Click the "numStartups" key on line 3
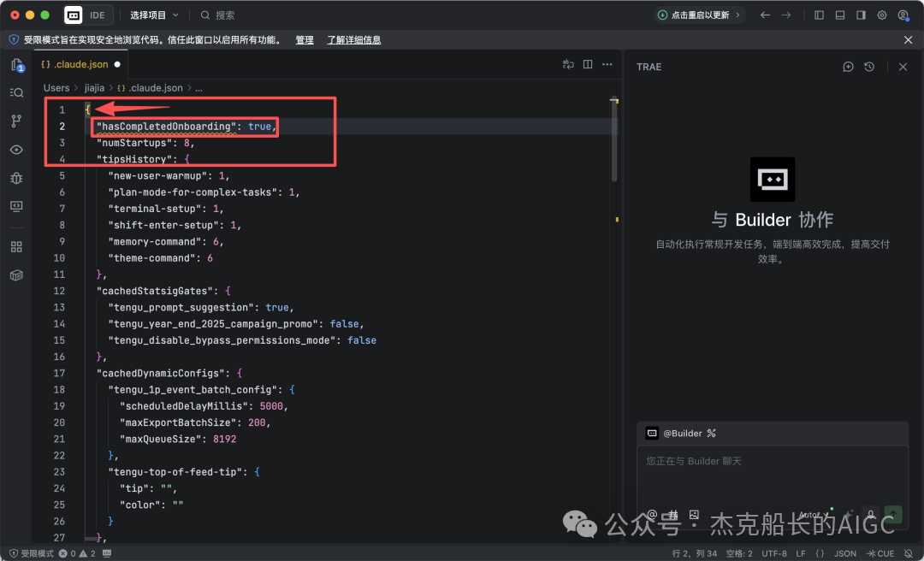Image resolution: width=924 pixels, height=561 pixels. 134,143
